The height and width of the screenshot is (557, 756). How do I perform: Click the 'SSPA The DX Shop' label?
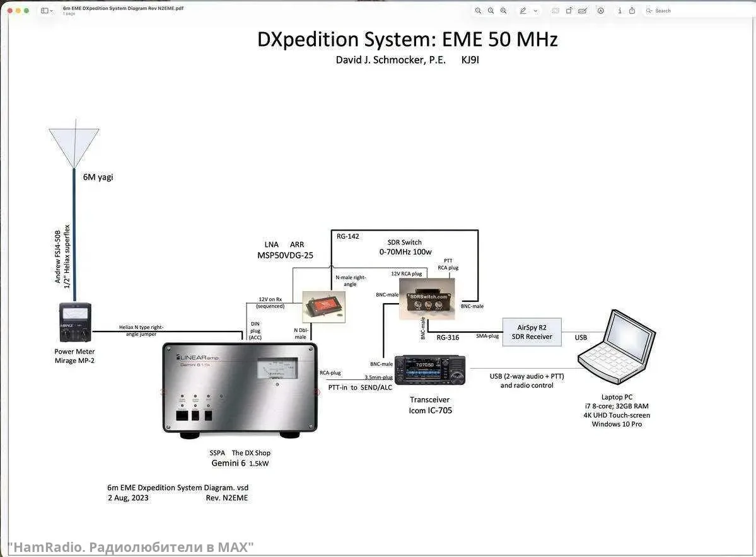[x=240, y=453]
